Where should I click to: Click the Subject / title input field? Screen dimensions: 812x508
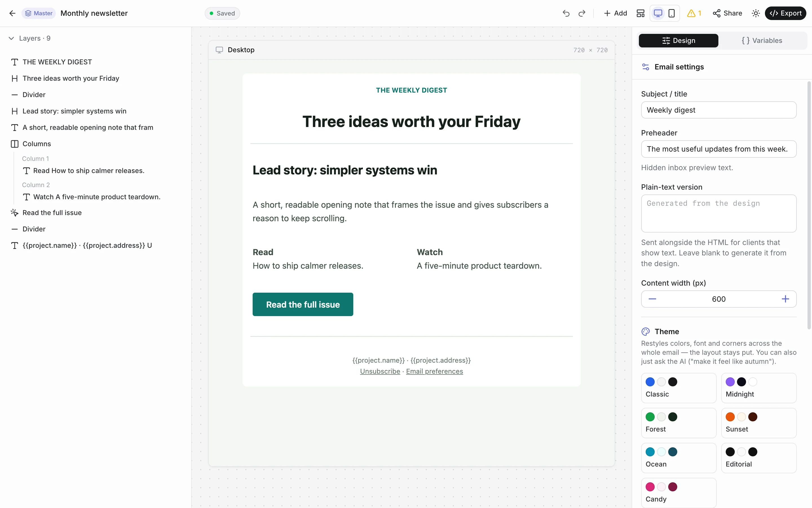click(718, 110)
